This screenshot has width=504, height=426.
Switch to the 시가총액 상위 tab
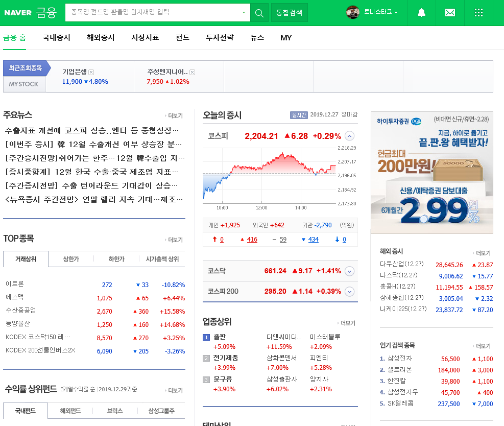162,259
